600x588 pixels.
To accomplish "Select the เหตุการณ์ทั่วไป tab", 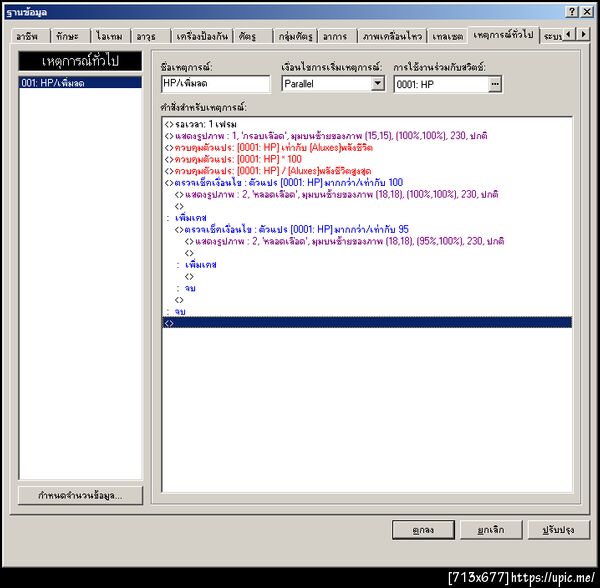I will [504, 35].
